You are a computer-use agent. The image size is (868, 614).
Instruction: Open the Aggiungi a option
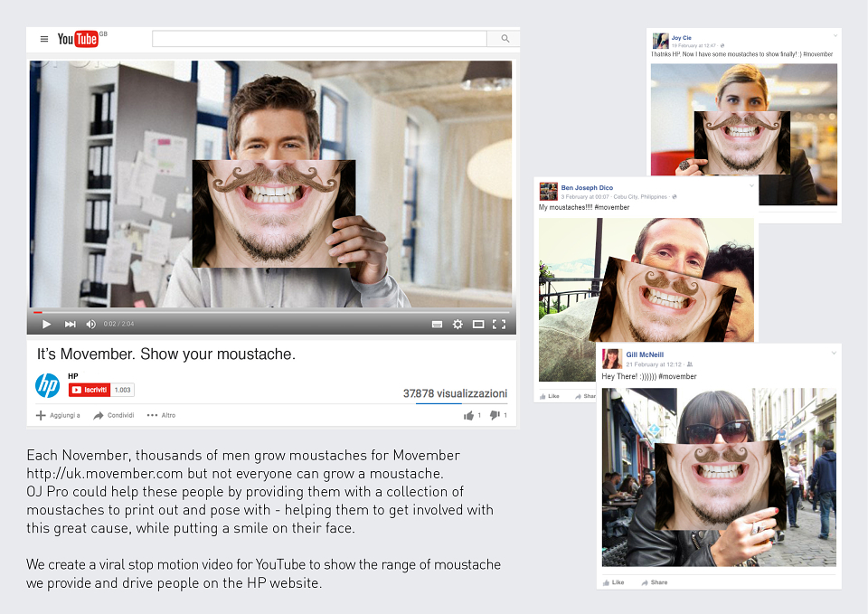click(58, 415)
